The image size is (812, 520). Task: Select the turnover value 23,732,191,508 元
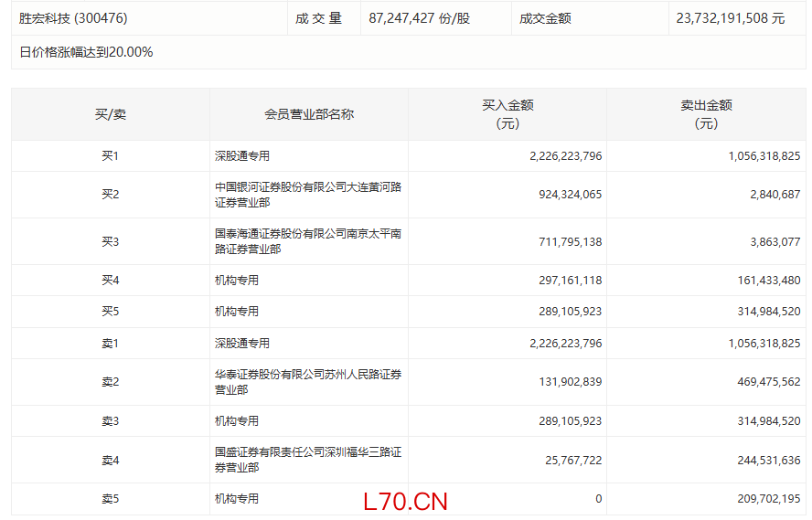tap(730, 18)
